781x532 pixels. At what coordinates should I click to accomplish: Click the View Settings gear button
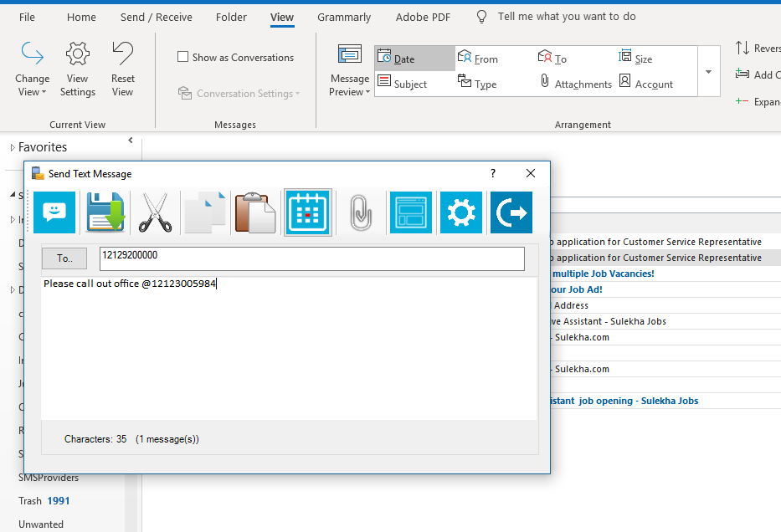78,69
